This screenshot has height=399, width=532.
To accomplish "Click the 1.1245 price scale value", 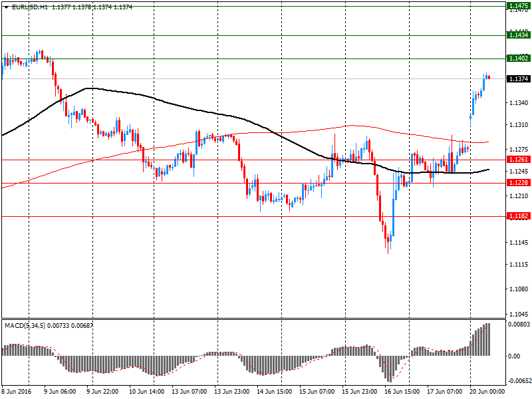I will coord(519,172).
